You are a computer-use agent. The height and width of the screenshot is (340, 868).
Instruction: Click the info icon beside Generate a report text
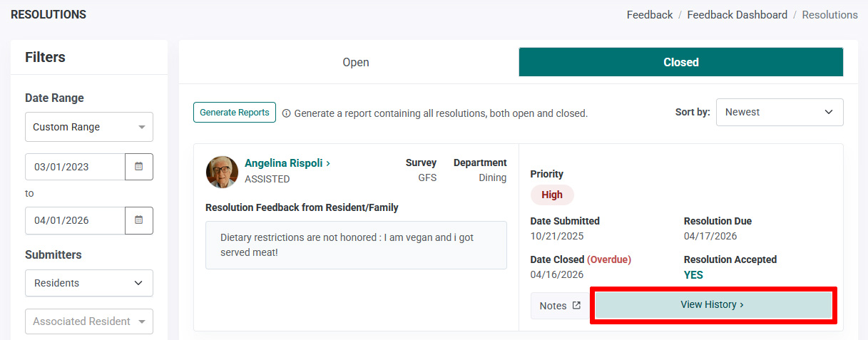tap(286, 113)
